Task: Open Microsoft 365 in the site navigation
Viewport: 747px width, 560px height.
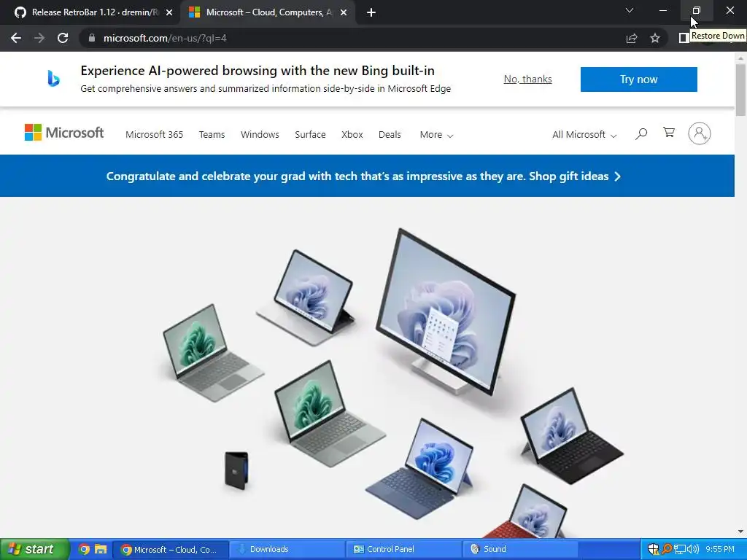Action: click(155, 135)
